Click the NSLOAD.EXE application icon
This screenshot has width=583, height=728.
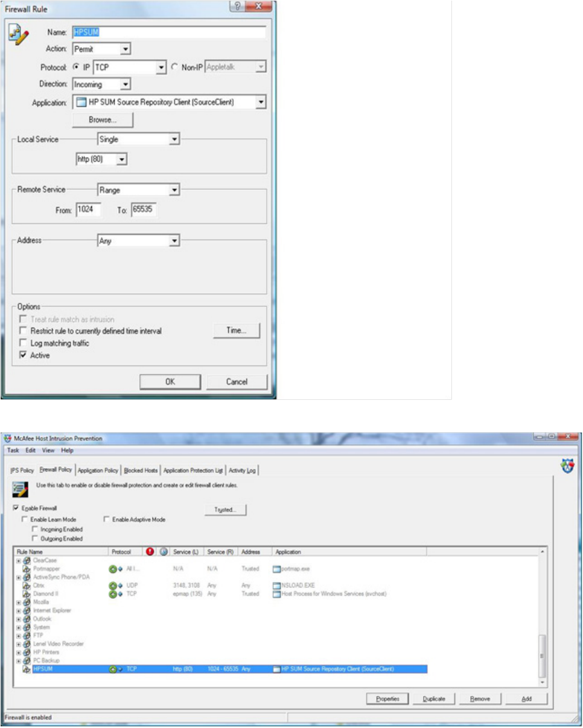pos(277,585)
